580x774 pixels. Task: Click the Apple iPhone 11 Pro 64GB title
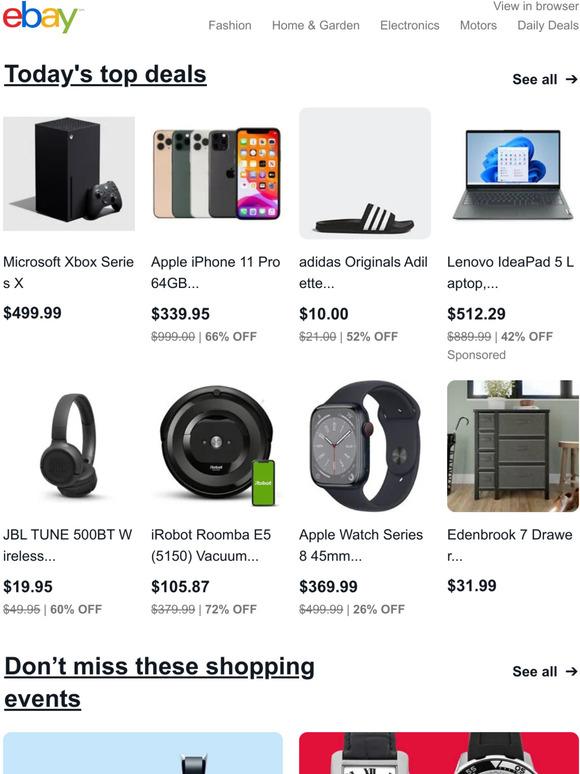coord(216,272)
